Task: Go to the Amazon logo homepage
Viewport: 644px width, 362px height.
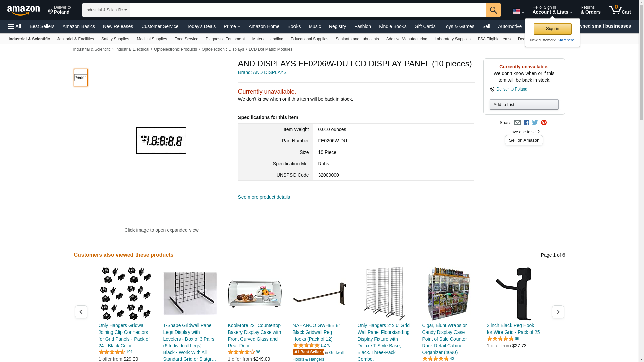Action: (x=23, y=10)
